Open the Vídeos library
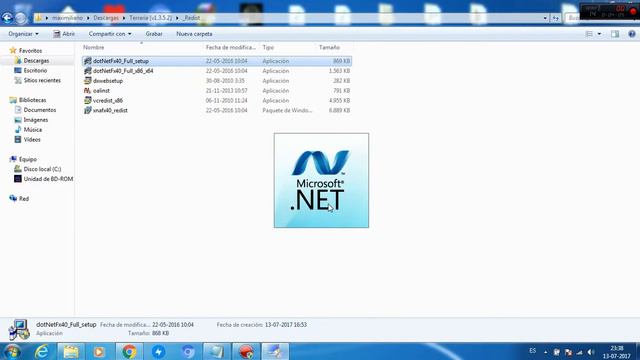Viewport: 640px width, 360px height. [32, 140]
